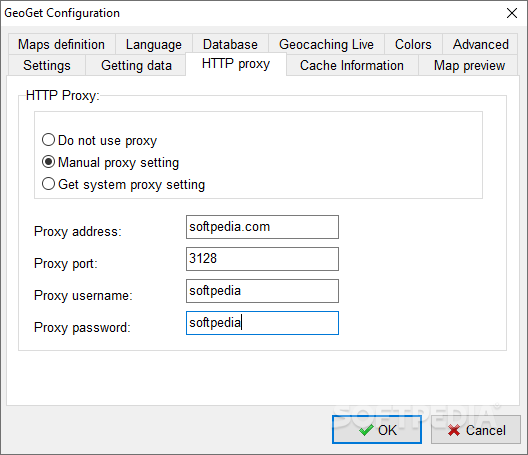Focus the Proxy port field
This screenshot has height=455, width=528.
pos(262,259)
